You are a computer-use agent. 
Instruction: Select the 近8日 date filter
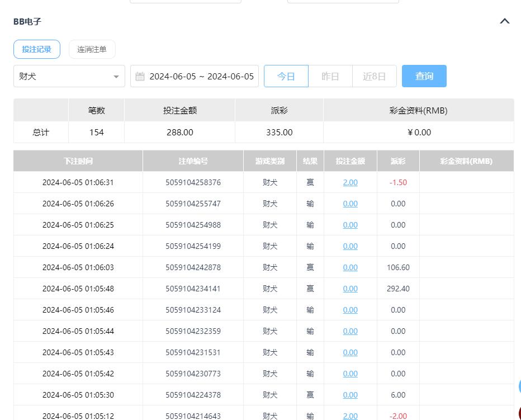374,76
